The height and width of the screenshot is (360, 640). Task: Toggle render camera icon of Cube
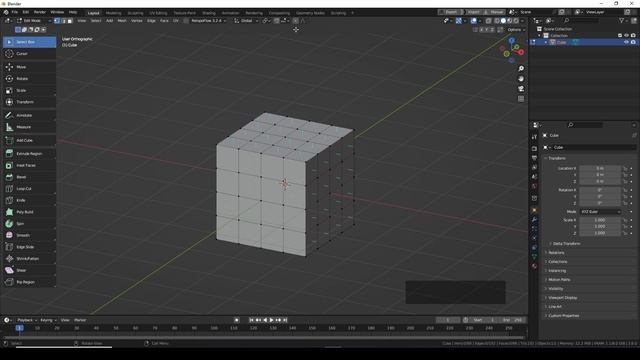633,42
